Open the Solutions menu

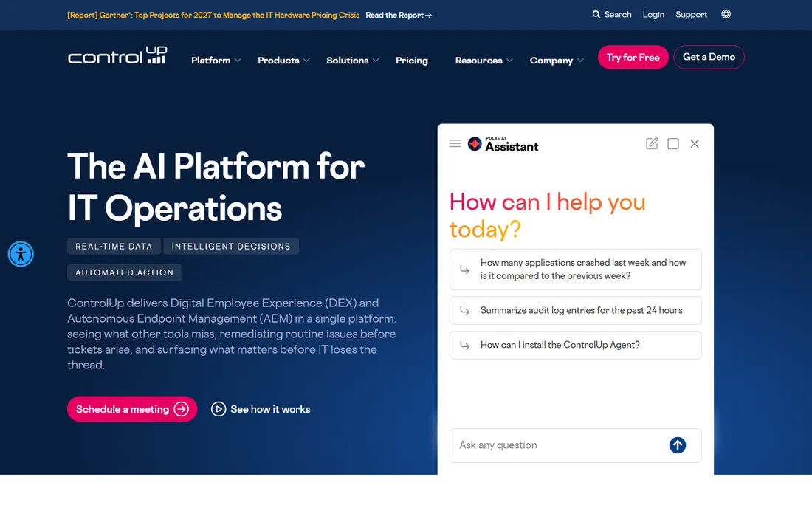348,61
